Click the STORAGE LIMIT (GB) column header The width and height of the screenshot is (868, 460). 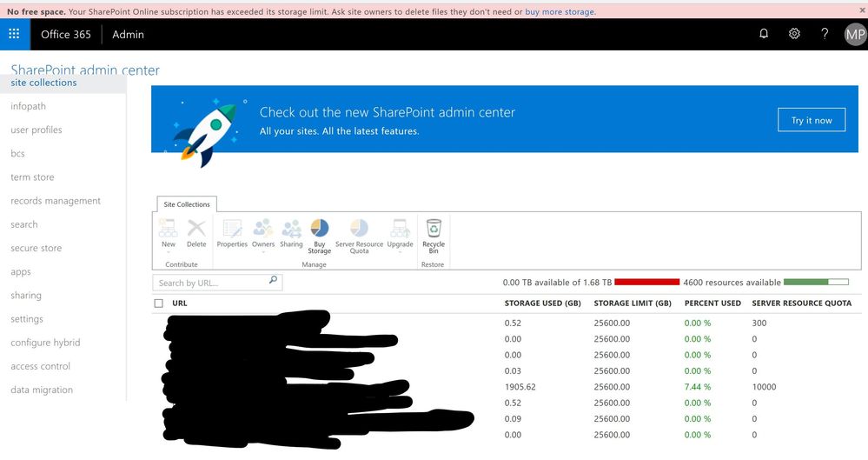[633, 303]
